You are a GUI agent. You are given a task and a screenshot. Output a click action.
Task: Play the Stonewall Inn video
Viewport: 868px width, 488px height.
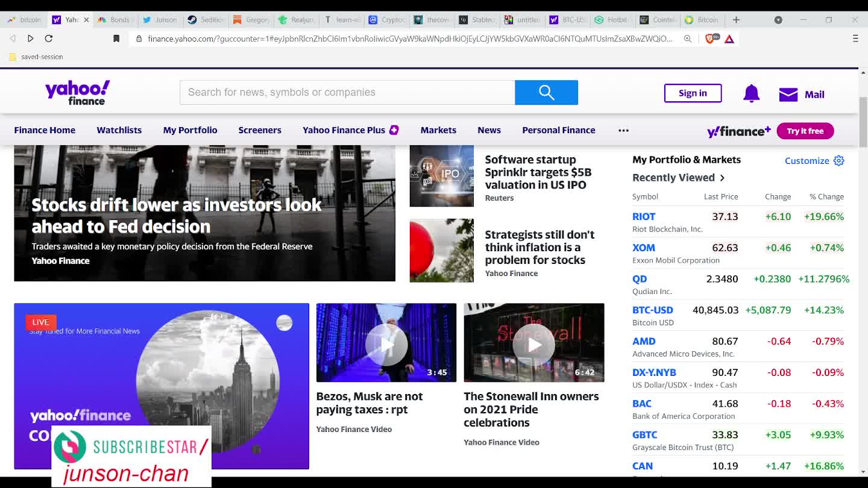click(x=533, y=344)
